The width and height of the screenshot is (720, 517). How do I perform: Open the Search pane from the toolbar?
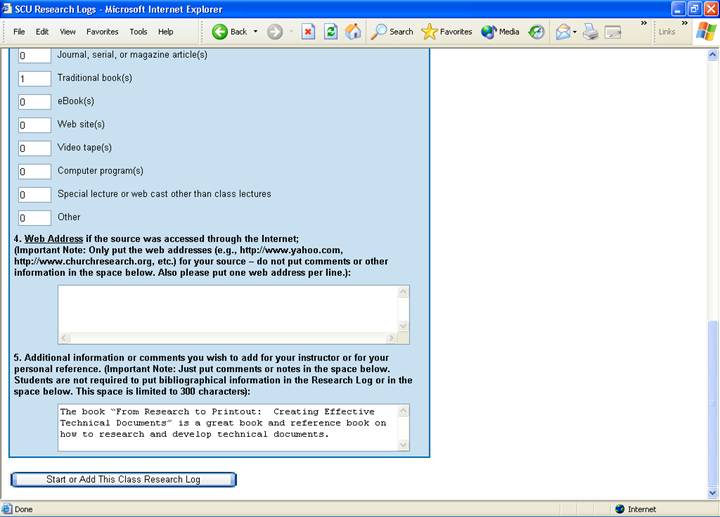click(391, 31)
